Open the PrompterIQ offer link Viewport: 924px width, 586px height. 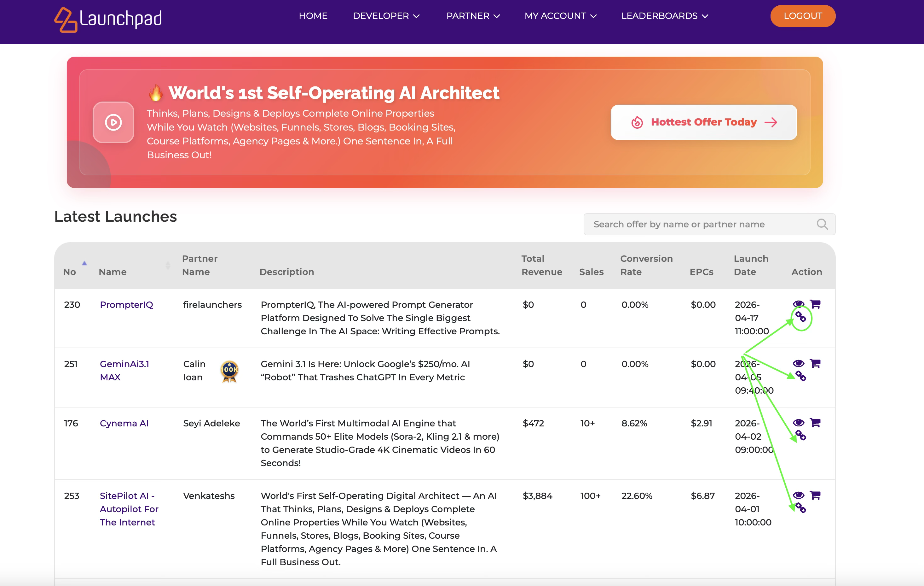pos(126,305)
